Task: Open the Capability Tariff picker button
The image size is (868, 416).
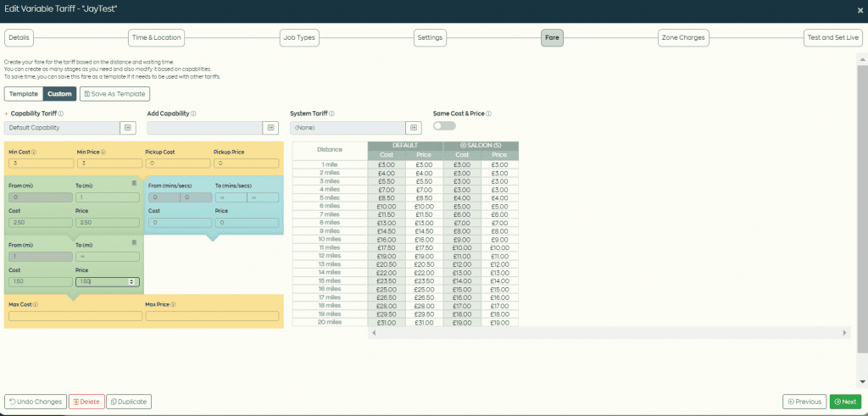Action: point(128,128)
